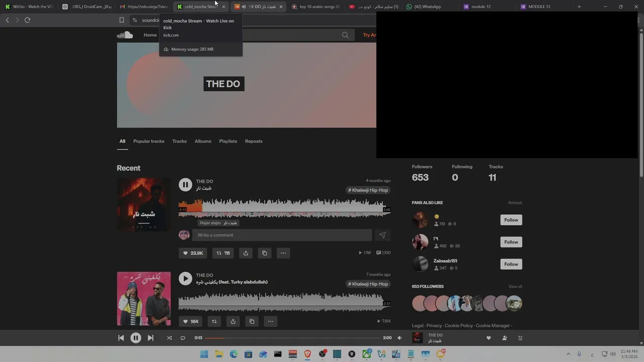
Task: Repost the شبت نار track showing 76
Action: (x=223, y=253)
